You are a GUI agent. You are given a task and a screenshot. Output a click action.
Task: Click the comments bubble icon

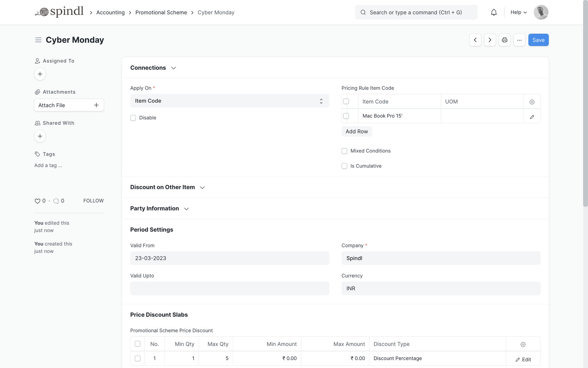click(56, 201)
